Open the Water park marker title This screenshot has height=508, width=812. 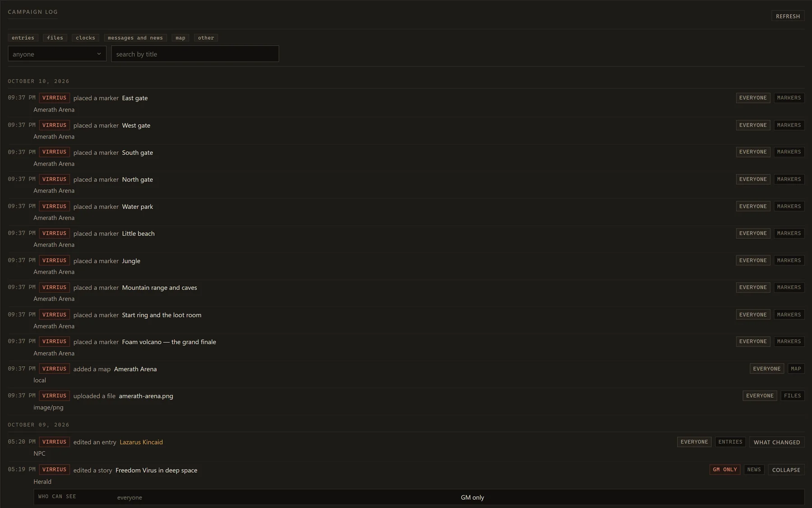click(138, 207)
